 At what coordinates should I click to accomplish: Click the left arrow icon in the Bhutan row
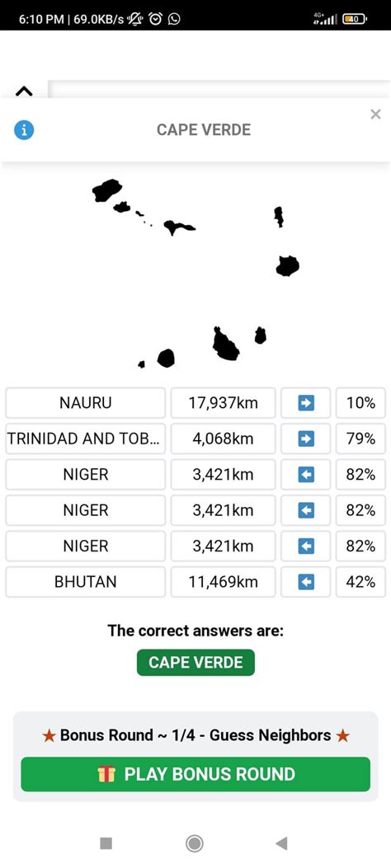coord(306,582)
